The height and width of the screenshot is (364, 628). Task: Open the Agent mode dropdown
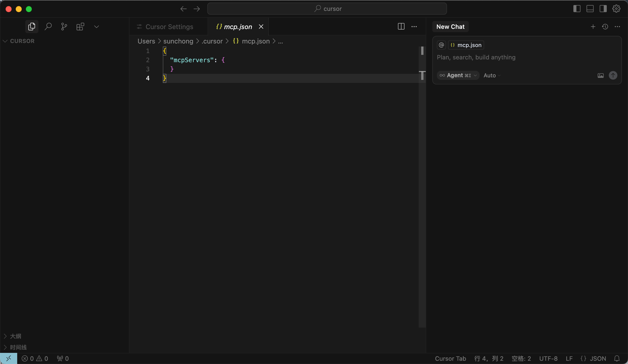[458, 75]
